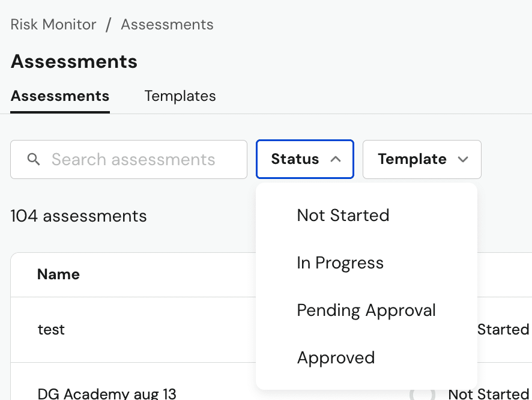
Task: Select Not Started from the Status menu
Action: tap(343, 215)
